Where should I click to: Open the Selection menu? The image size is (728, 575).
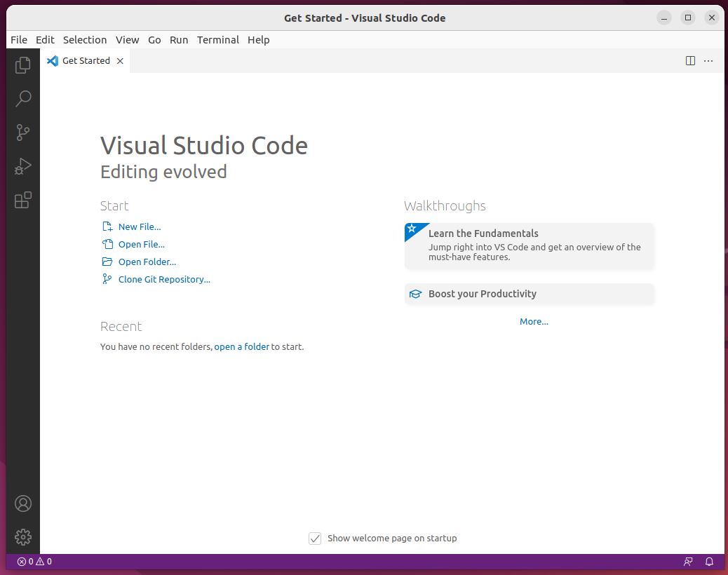pos(85,40)
